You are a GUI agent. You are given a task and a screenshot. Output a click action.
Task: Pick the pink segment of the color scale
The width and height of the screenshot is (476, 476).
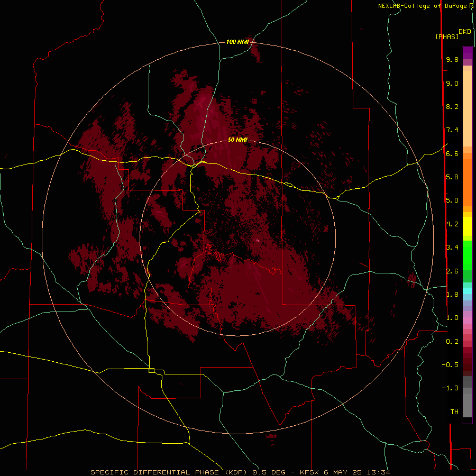click(x=467, y=321)
